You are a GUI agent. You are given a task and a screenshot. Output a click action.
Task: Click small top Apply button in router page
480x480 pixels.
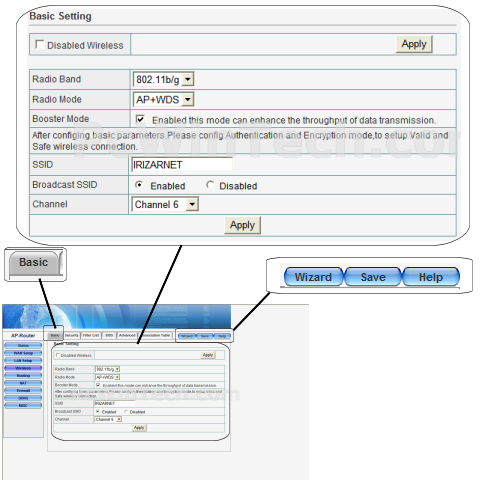pos(208,355)
